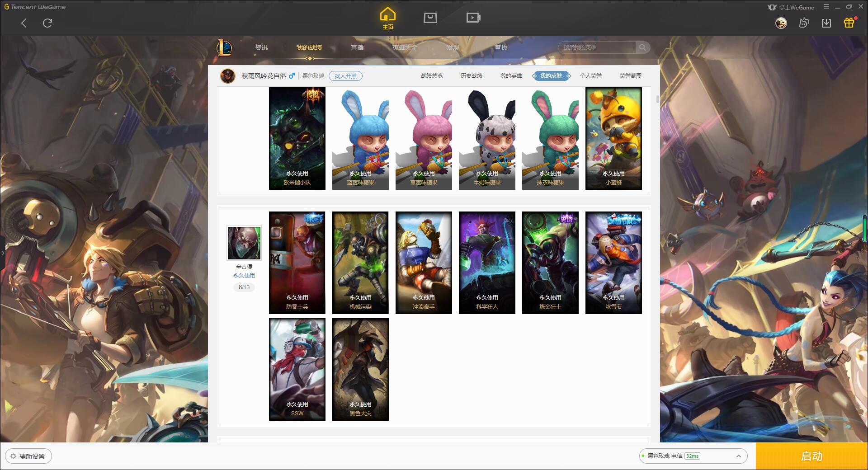
Task: Click the male gender icon
Action: tap(292, 76)
